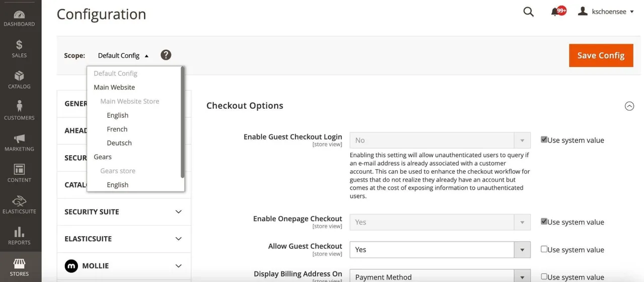
Task: Uncheck Use system value for Guest Checkout Login
Action: pyautogui.click(x=544, y=139)
